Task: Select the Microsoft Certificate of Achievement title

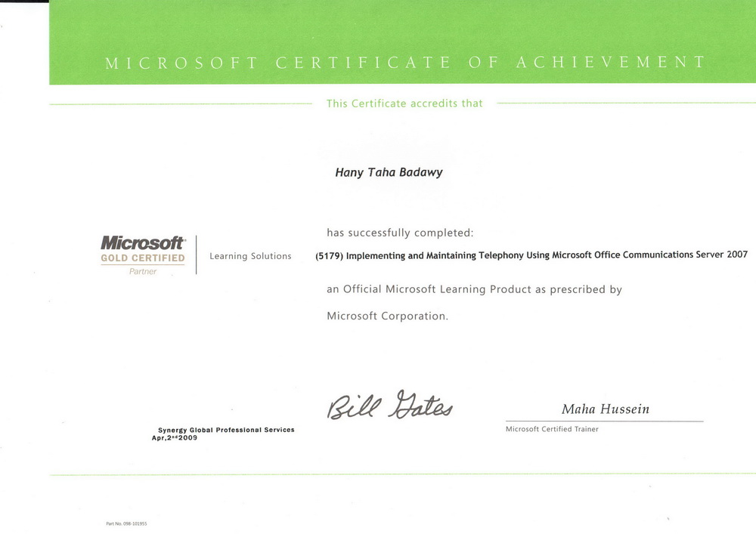Action: pos(404,63)
